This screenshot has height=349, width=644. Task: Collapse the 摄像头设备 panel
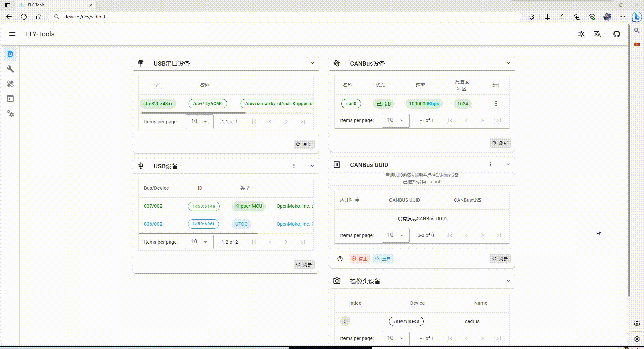(x=508, y=281)
